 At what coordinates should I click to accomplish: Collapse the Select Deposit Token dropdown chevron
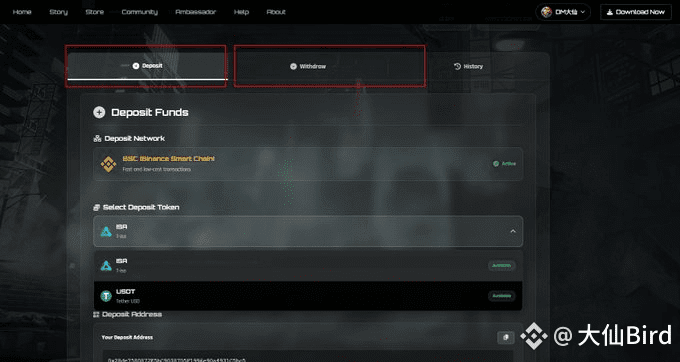pyautogui.click(x=513, y=231)
